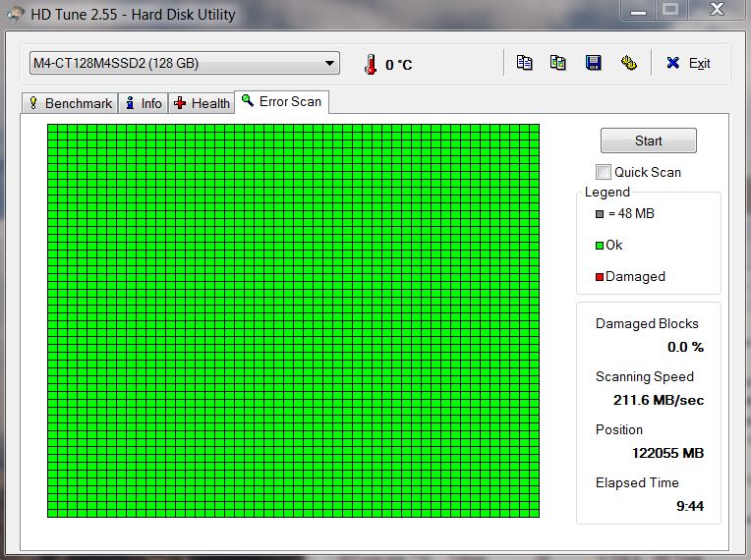The height and width of the screenshot is (560, 751).
Task: Open the M4-CT128M4SSD2 drive dropdown
Action: [x=185, y=63]
